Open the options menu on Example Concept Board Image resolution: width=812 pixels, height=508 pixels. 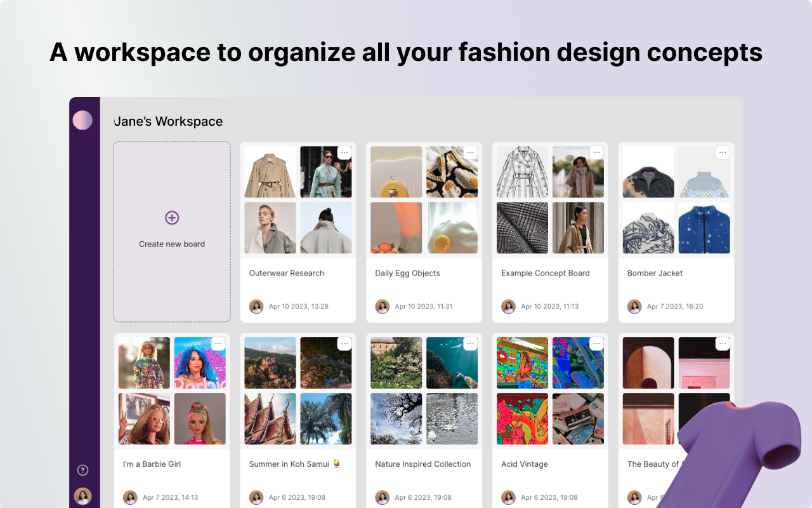(596, 152)
